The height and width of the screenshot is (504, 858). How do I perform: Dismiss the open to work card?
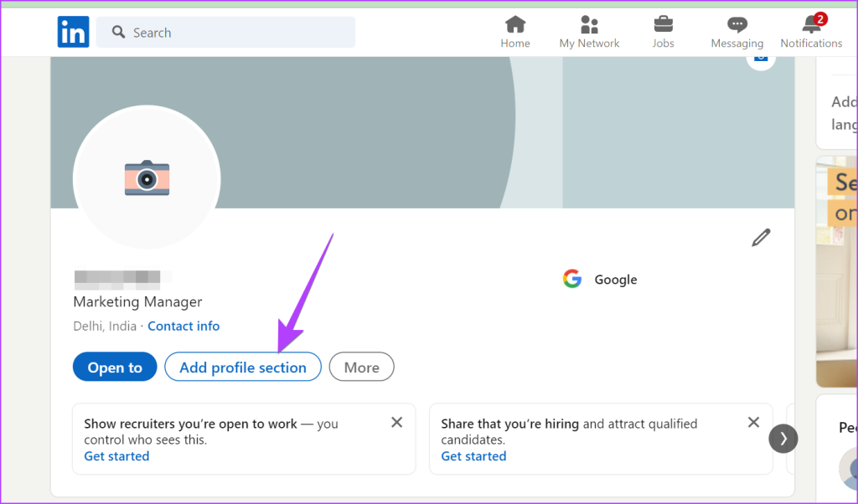396,422
